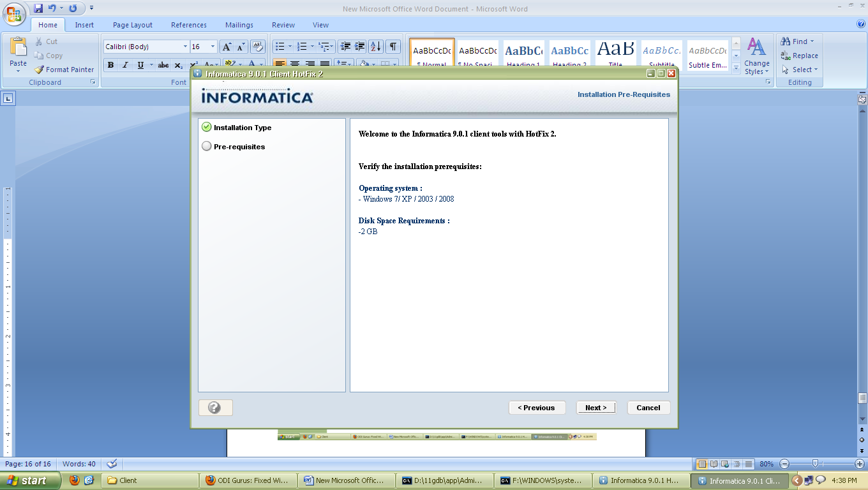Open the Office Button menu in Word
The width and height of the screenshot is (868, 490).
14,14
